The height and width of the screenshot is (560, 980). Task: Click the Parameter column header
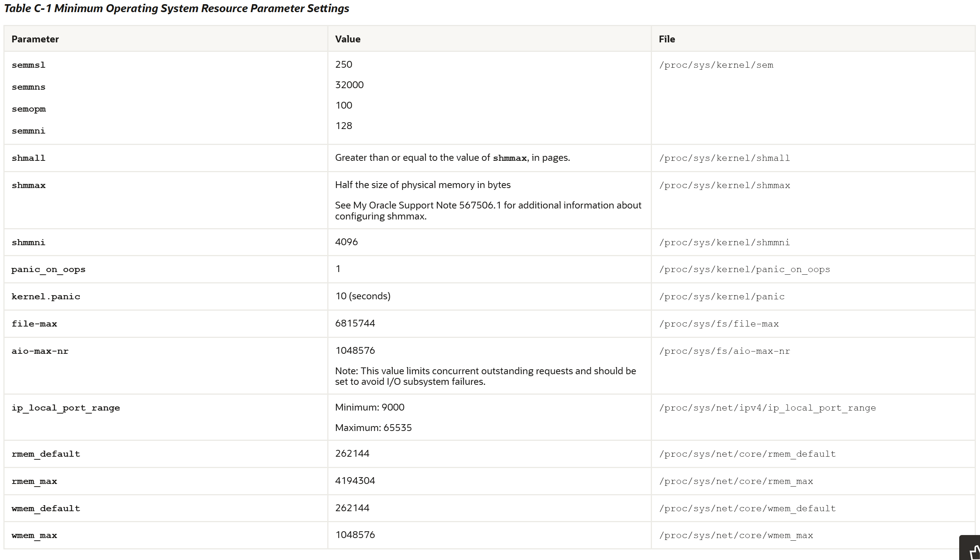click(35, 39)
